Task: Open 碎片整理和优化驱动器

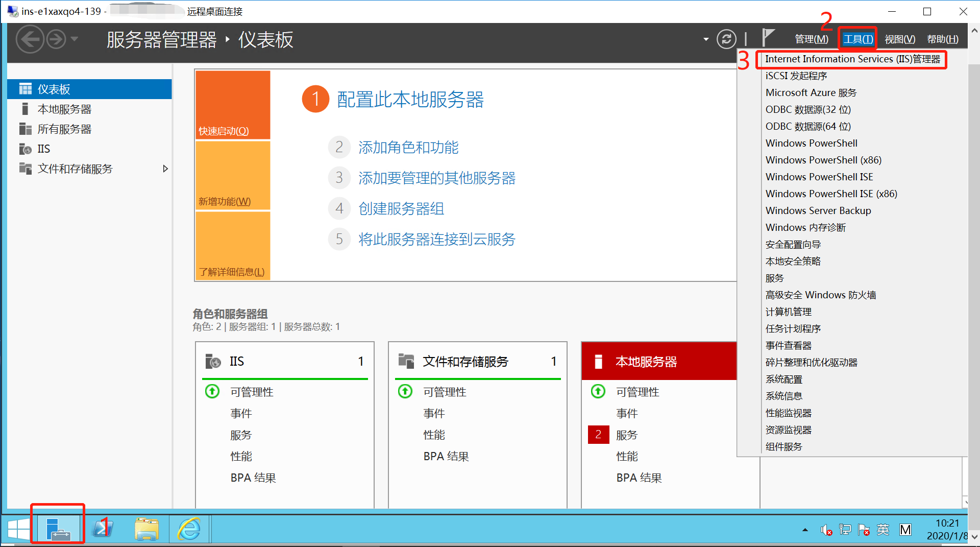Action: (x=812, y=363)
